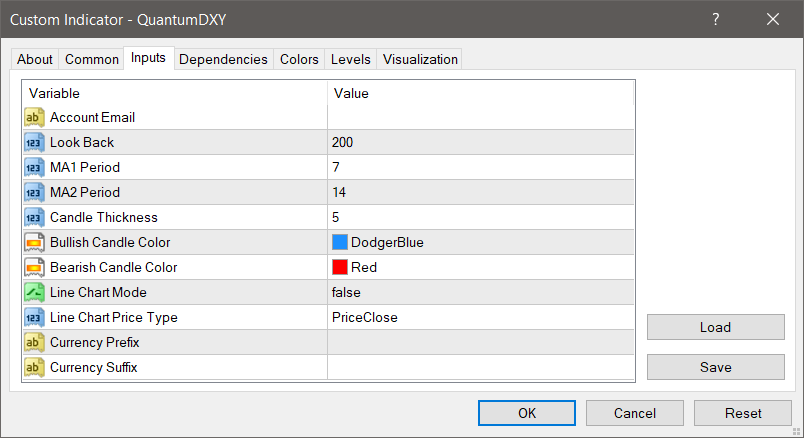Screen dimensions: 804x438
Task: Click the color icon beside Bullish Candle Color
Action: tap(34, 243)
